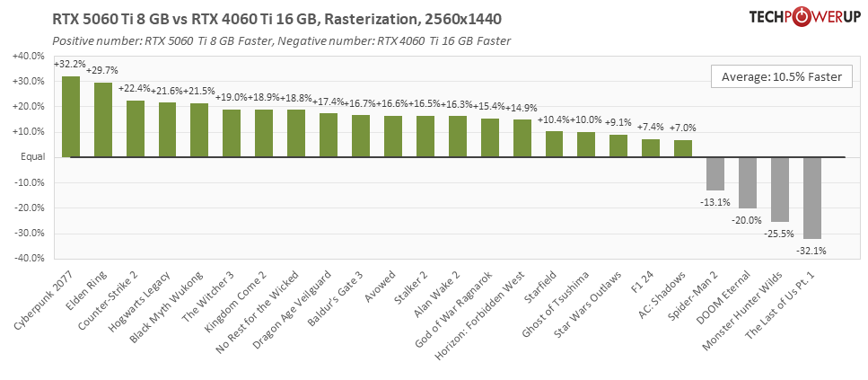Select the DOOM Eternal gray bar
Image resolution: width=868 pixels, height=380 pixels.
pyautogui.click(x=748, y=182)
